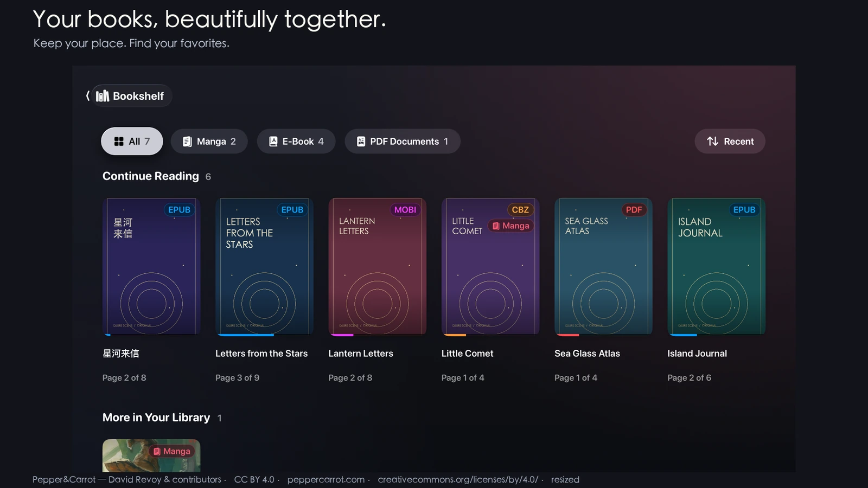This screenshot has height=488, width=868.
Task: Click the PDF badge on Sea Glass Atlas
Action: 634,210
